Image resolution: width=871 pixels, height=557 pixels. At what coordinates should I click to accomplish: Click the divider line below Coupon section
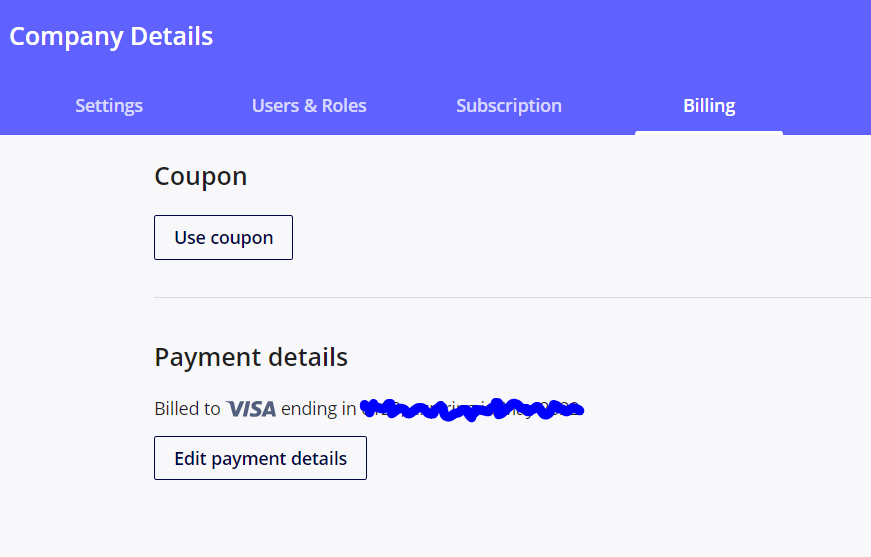512,298
